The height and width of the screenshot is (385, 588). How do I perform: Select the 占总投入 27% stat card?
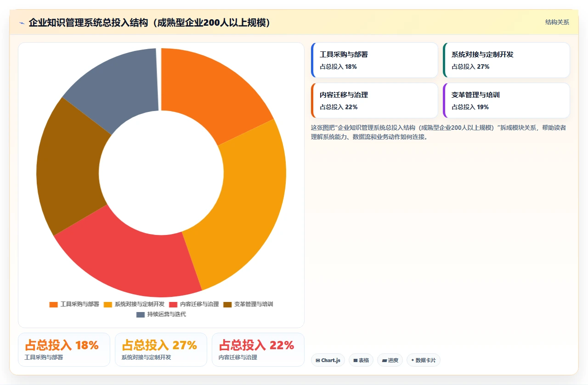click(161, 350)
